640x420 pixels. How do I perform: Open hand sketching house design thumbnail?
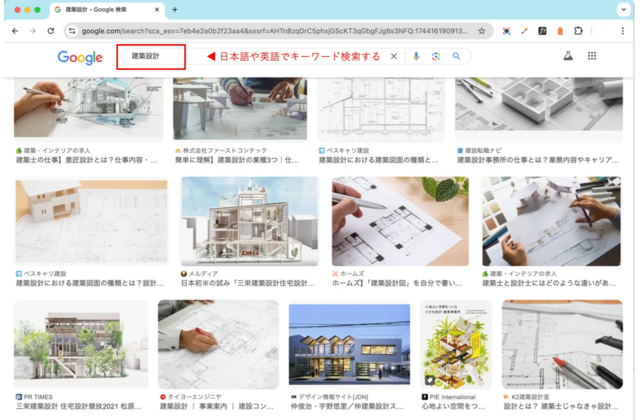[89, 107]
